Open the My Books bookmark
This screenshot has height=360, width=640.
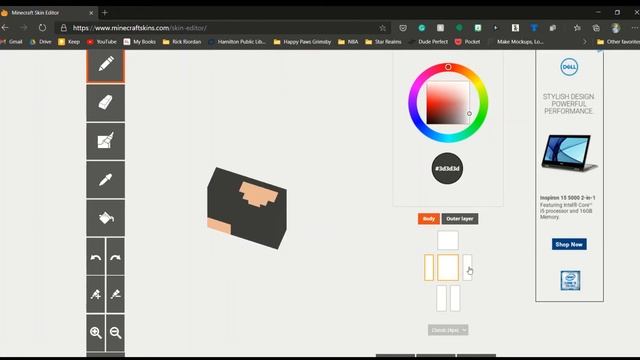[140, 42]
